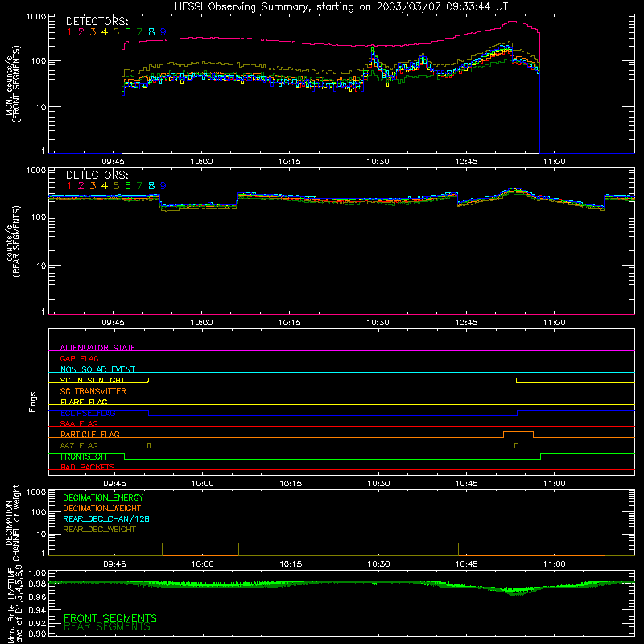Select the ECLIPSE_FLAG label
Image resolution: width=644 pixels, height=644 pixels.
click(88, 413)
